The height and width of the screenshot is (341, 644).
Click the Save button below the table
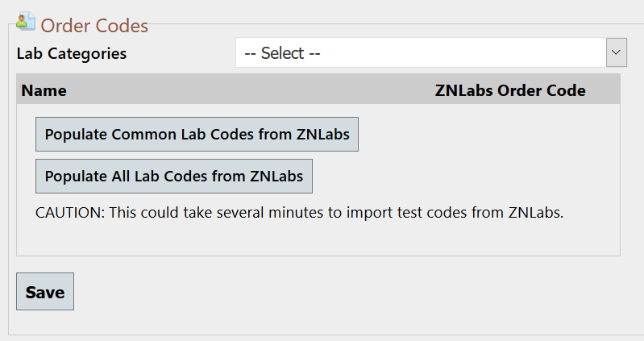(x=45, y=292)
